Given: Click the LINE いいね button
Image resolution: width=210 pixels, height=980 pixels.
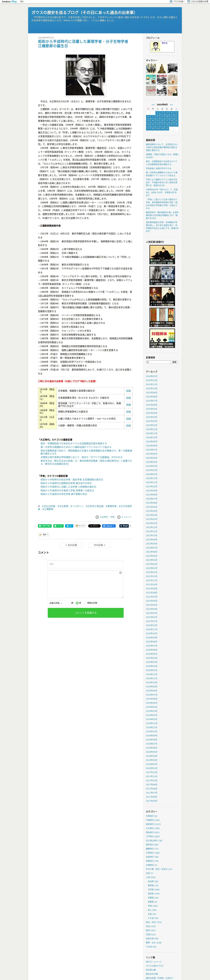Looking at the screenshot, I should pyautogui.click(x=58, y=526).
